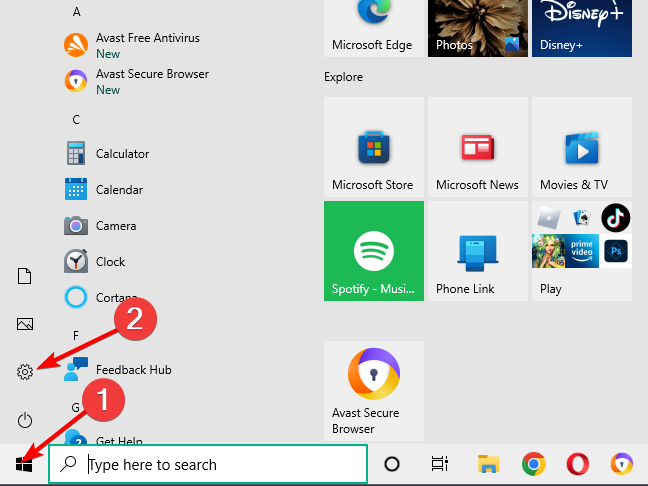Open Documents from the Start sidebar
This screenshot has width=648, height=486.
[x=25, y=276]
